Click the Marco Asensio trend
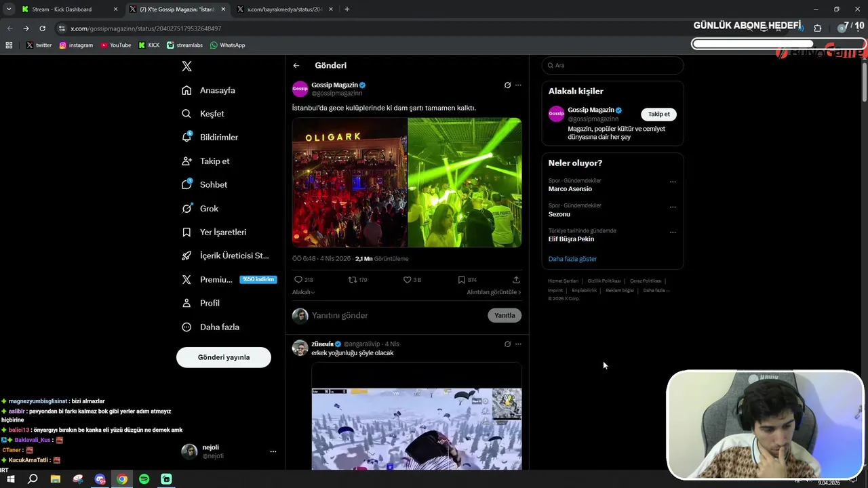 (x=570, y=189)
